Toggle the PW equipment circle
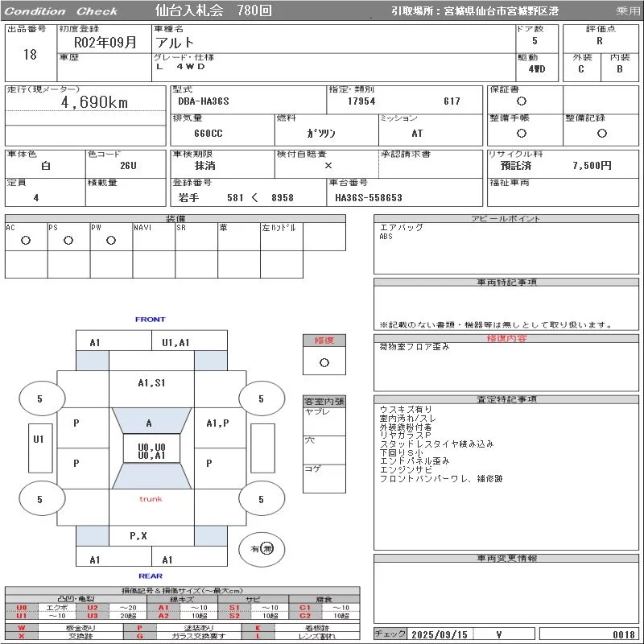 pos(110,241)
